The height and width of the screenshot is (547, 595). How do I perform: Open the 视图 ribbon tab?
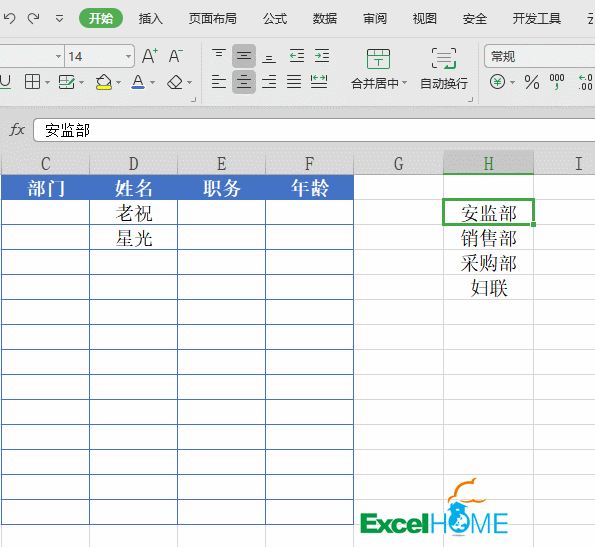(x=425, y=18)
